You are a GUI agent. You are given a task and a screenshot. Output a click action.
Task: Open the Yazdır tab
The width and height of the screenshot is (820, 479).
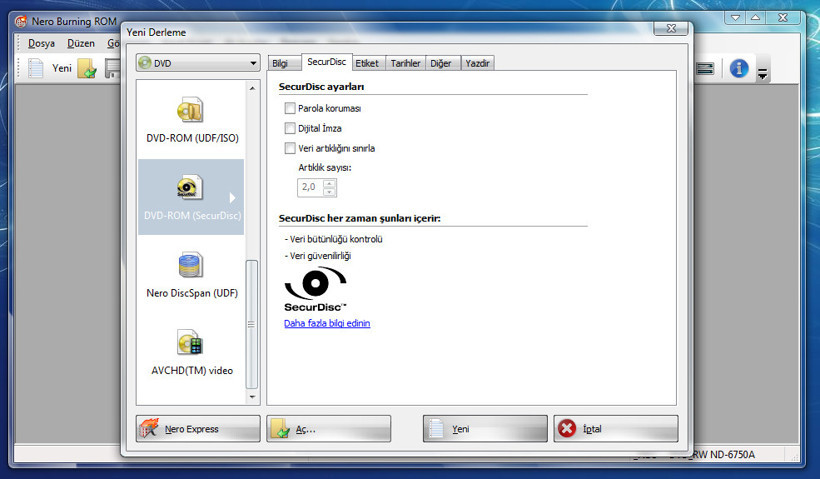[x=477, y=63]
